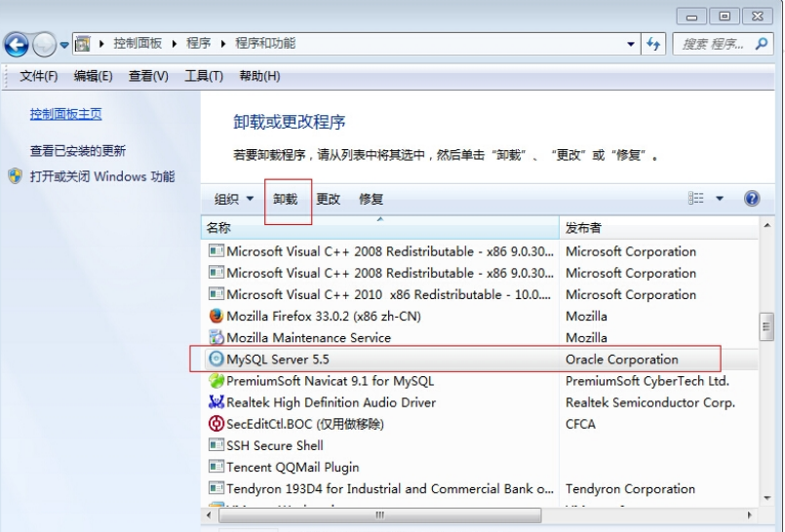
Task: Click the refresh button beside address bar
Action: [x=653, y=44]
